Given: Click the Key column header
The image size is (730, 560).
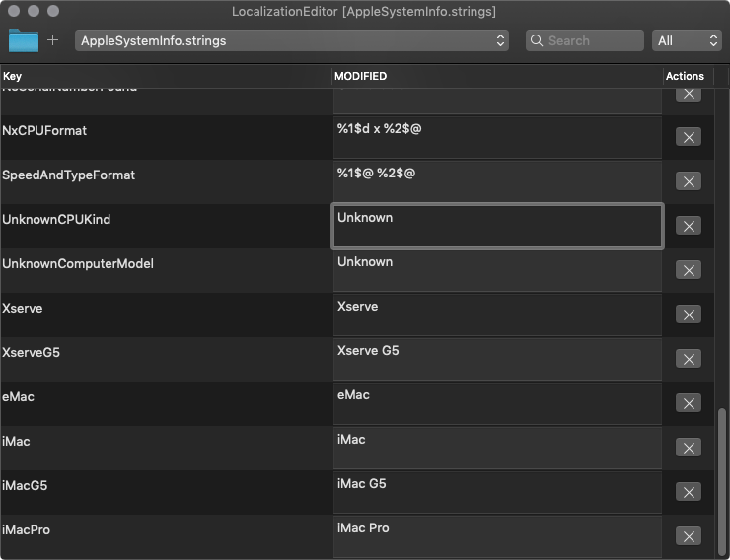Looking at the screenshot, I should click(x=166, y=76).
